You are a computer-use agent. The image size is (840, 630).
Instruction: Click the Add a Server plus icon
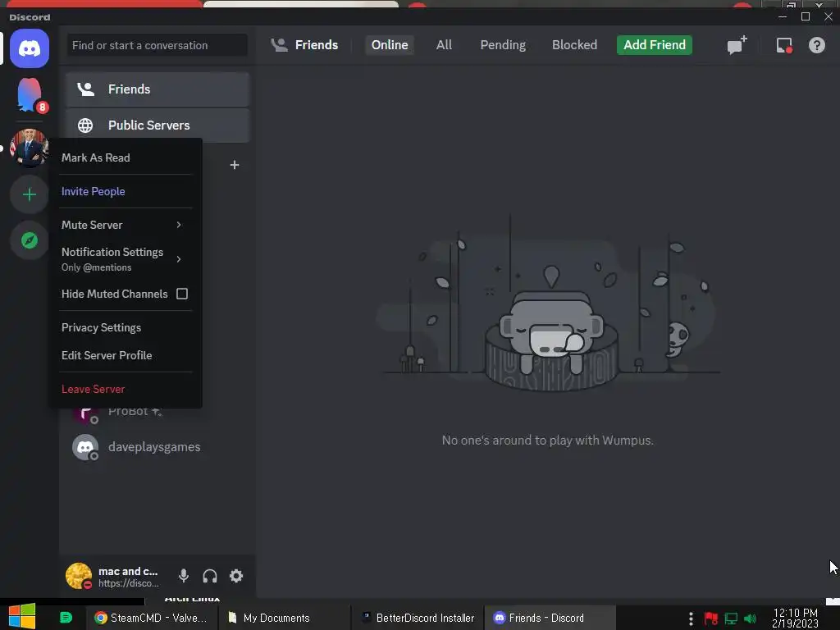click(30, 194)
